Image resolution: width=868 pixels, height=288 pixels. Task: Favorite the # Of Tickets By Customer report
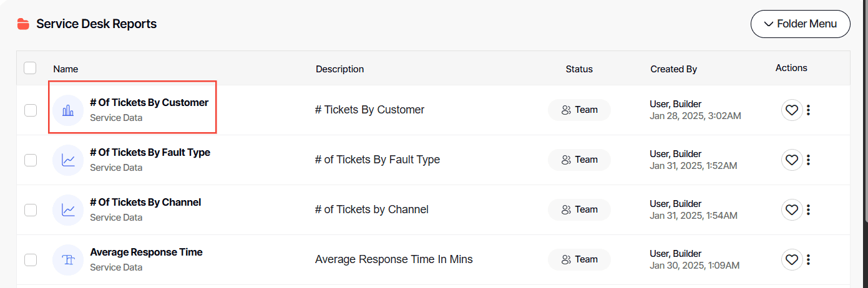pyautogui.click(x=791, y=110)
